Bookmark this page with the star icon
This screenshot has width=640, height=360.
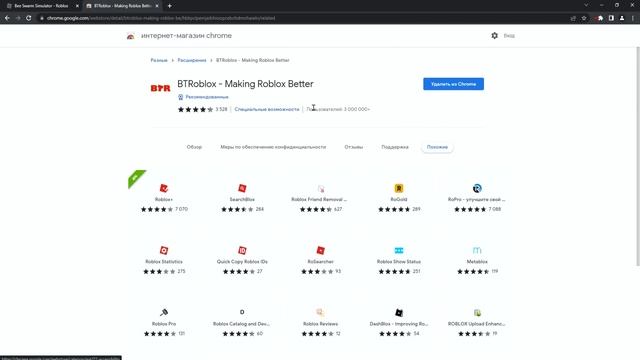pyautogui.click(x=584, y=18)
